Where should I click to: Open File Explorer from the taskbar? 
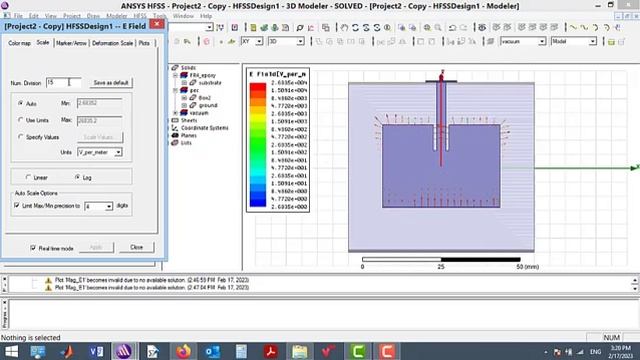tap(299, 351)
